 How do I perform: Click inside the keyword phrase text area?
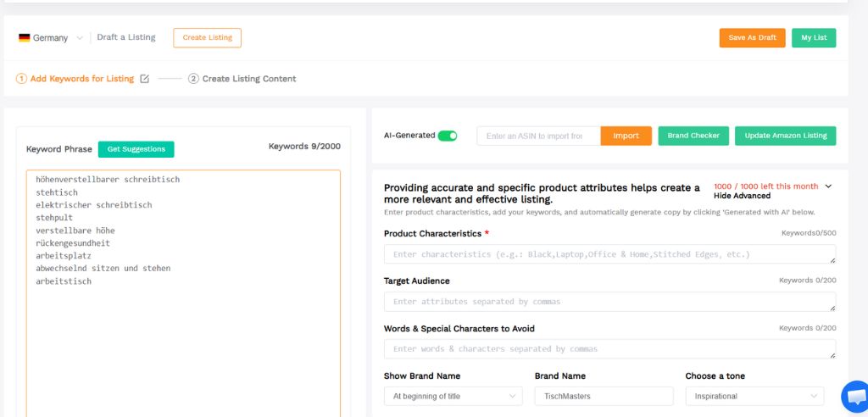point(183,293)
